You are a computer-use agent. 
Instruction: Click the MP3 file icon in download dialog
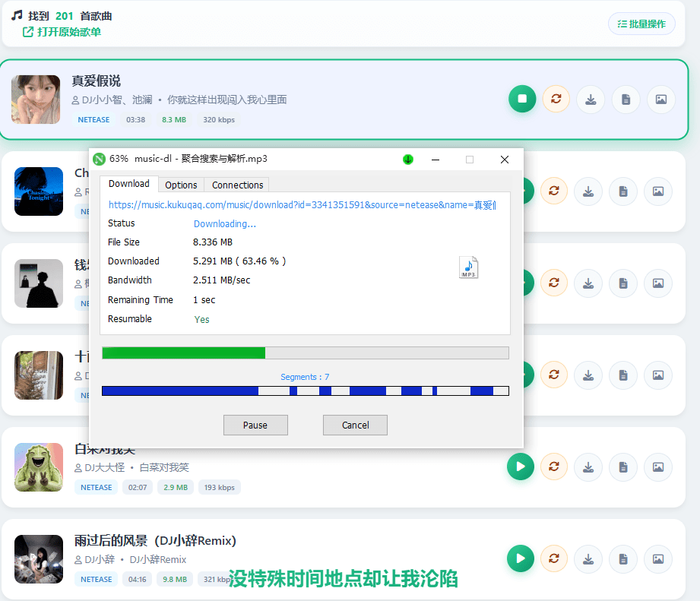click(469, 267)
